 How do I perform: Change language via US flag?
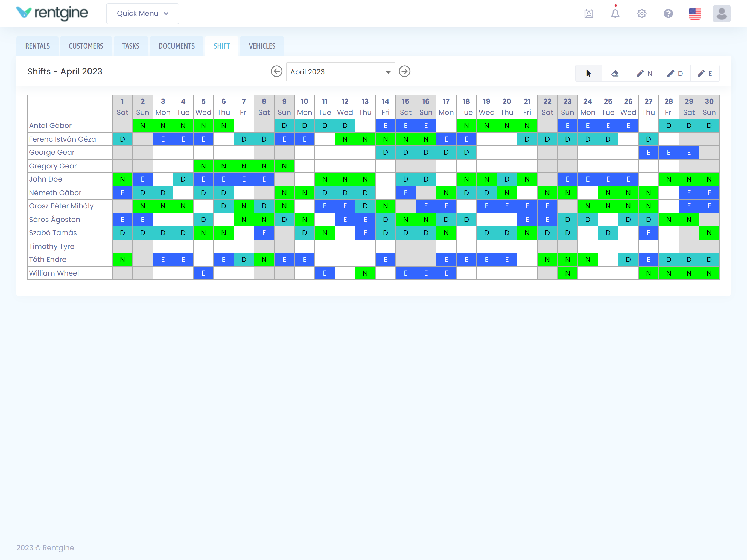coord(695,13)
